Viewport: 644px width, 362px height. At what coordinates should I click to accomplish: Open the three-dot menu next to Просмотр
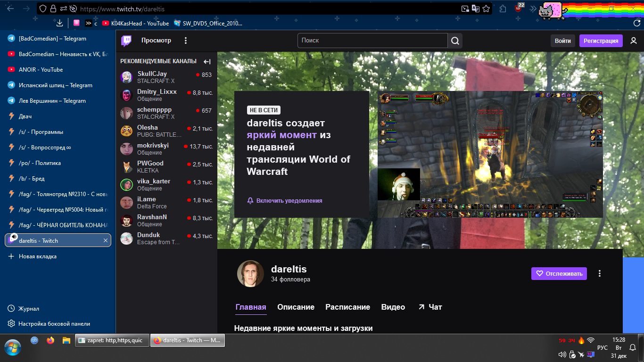[186, 41]
